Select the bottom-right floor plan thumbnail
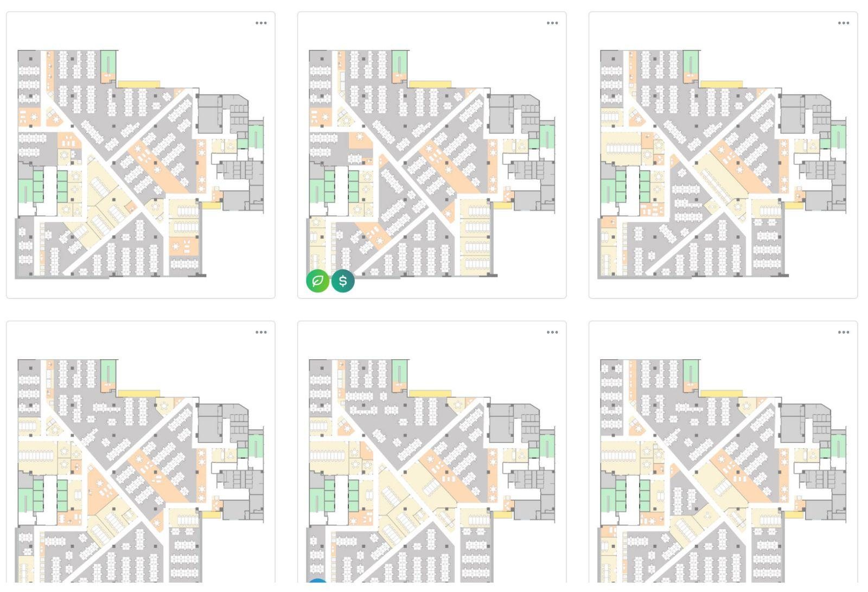The width and height of the screenshot is (868, 592). point(723,470)
